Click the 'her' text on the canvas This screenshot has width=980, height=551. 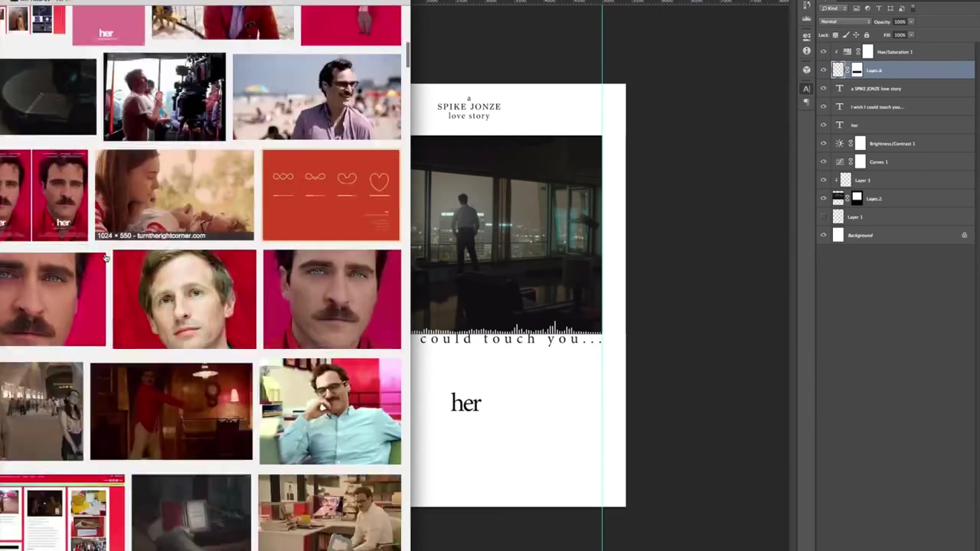click(x=465, y=403)
